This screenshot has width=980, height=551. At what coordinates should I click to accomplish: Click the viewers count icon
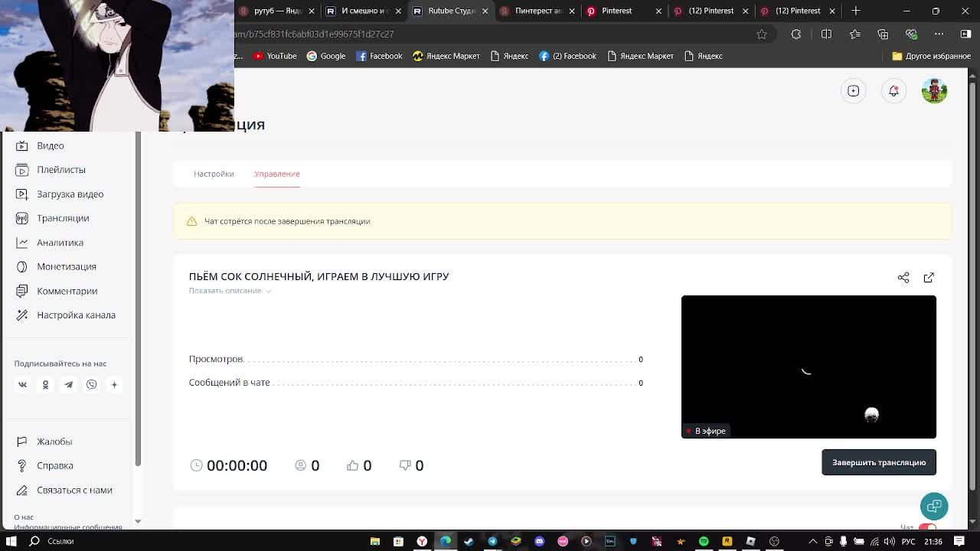point(300,465)
